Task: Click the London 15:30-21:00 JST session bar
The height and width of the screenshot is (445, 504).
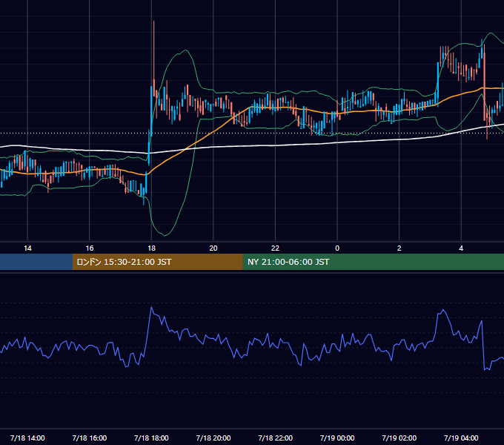Action: point(157,262)
